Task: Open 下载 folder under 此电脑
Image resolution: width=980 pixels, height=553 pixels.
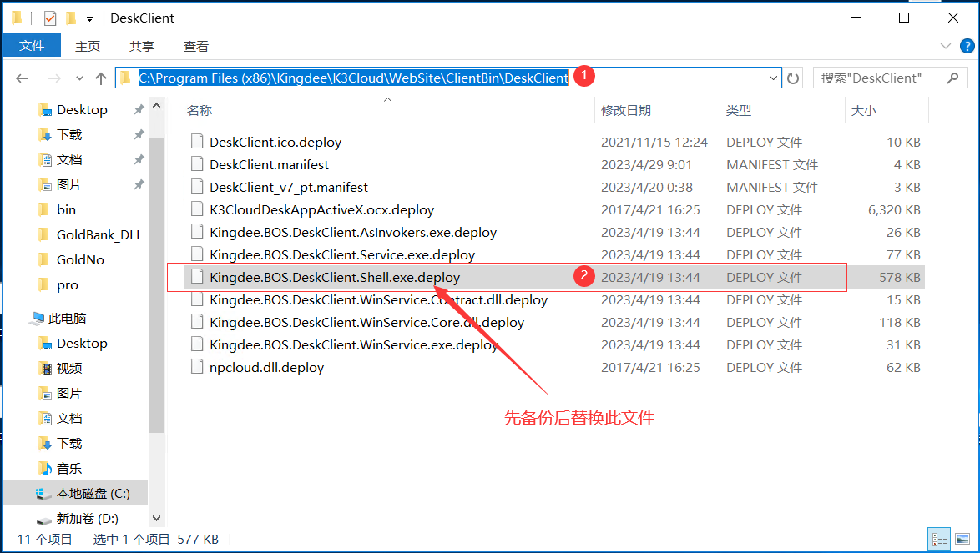Action: click(69, 443)
